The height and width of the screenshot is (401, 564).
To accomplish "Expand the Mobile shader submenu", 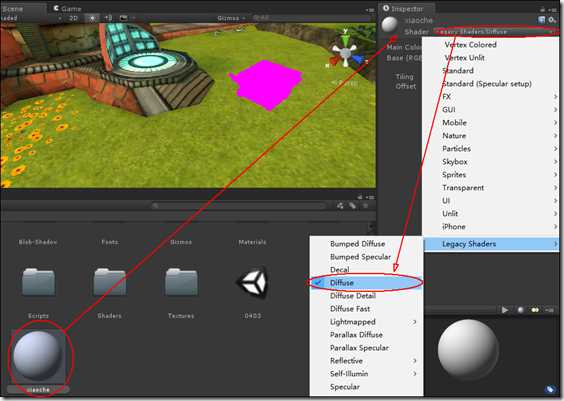I will (x=491, y=122).
